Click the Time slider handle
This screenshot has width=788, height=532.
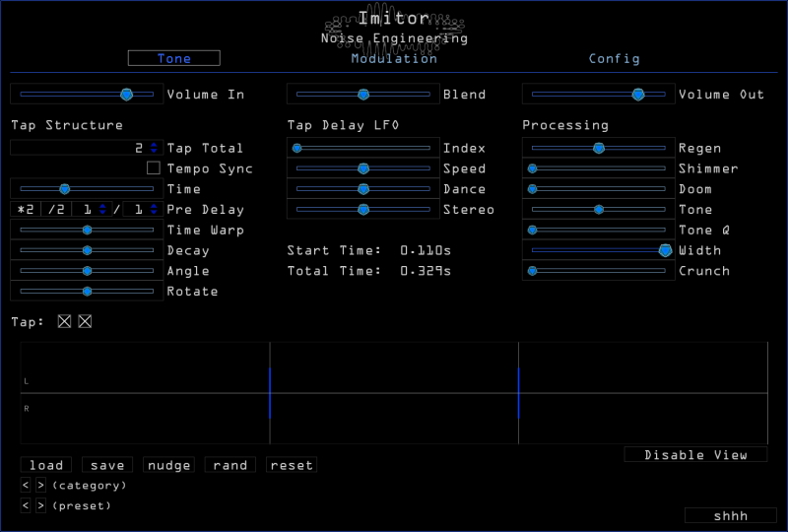click(x=64, y=189)
